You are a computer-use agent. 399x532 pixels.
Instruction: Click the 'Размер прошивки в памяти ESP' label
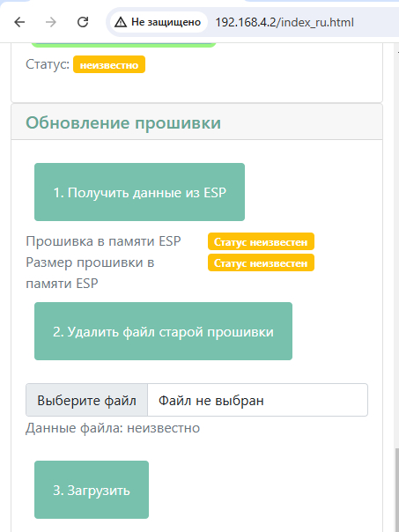pyautogui.click(x=90, y=273)
